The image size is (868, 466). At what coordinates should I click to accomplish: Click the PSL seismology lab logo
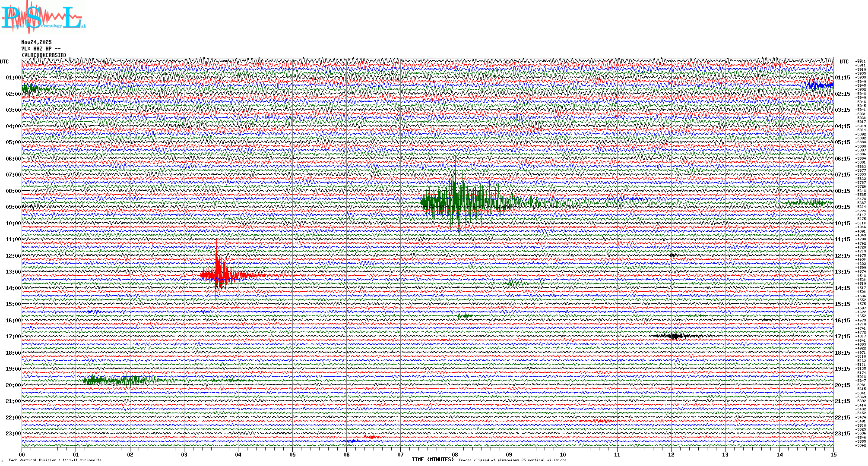click(x=43, y=17)
